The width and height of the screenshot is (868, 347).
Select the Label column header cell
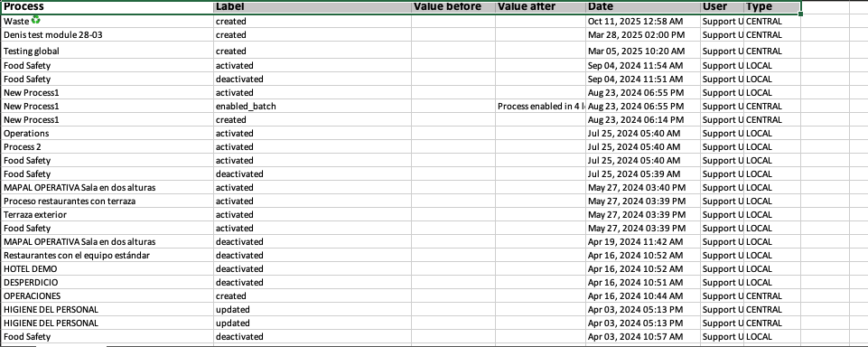point(313,7)
